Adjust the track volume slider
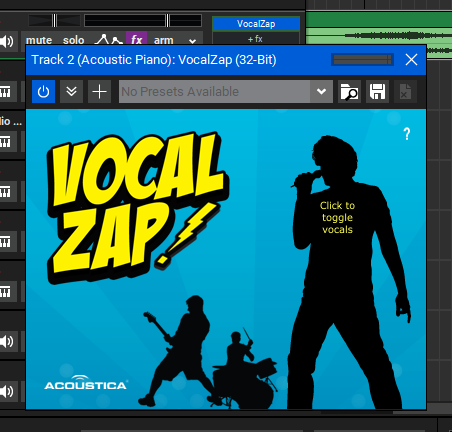The width and height of the screenshot is (452, 432). (x=143, y=20)
